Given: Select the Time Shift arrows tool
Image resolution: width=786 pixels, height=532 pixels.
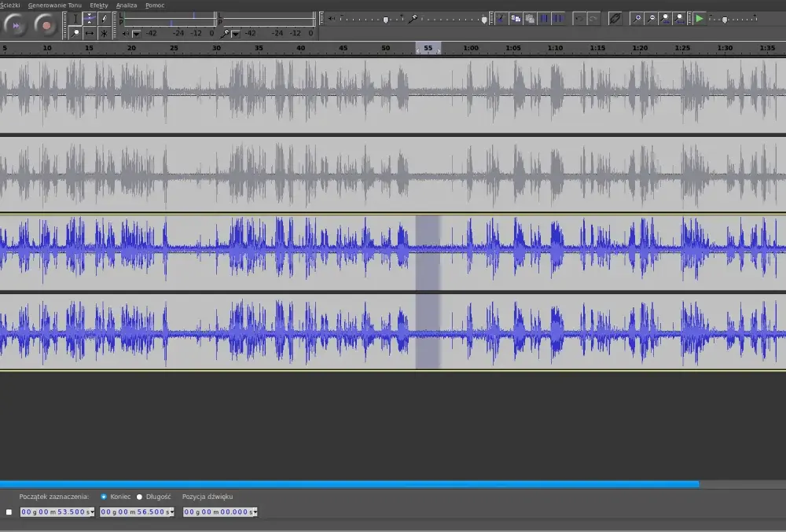Looking at the screenshot, I should coord(90,33).
